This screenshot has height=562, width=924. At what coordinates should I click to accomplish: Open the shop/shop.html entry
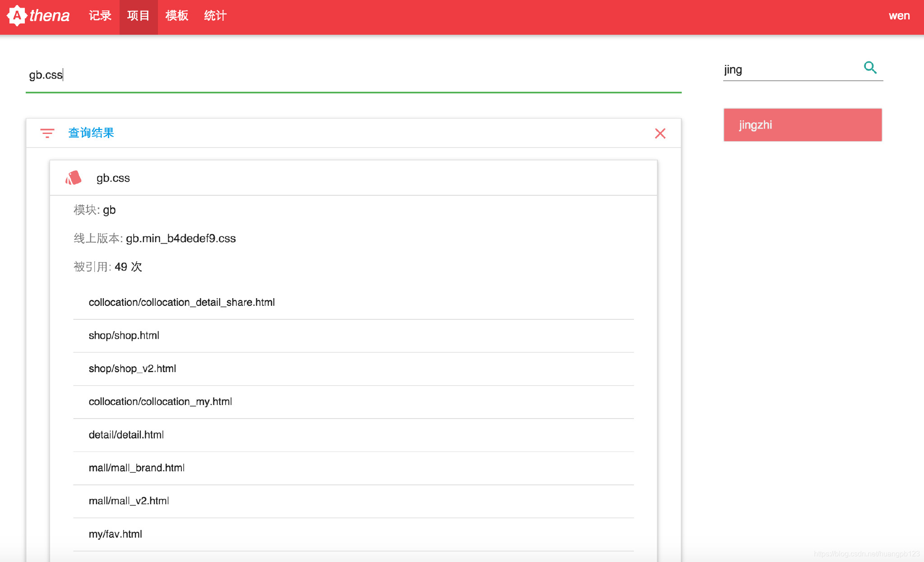click(x=124, y=336)
